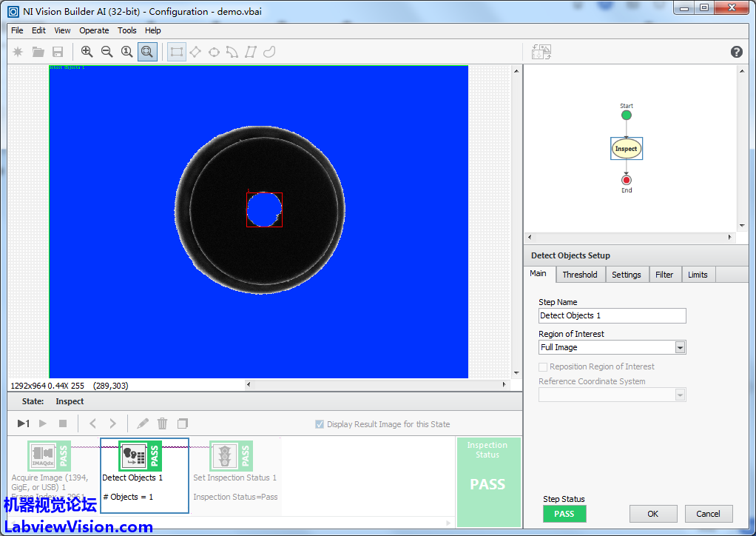Open an inspection with the folder icon
Image resolution: width=756 pixels, height=536 pixels.
[38, 52]
